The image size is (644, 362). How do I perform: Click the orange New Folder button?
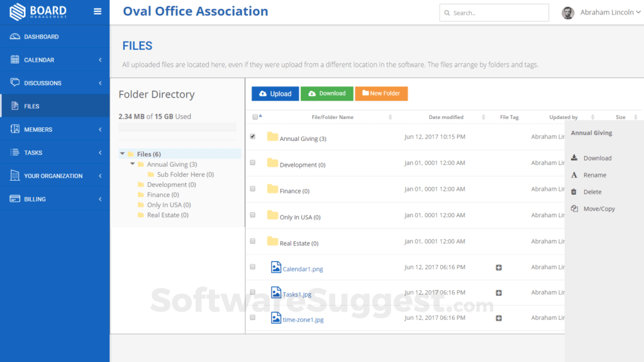pos(381,94)
